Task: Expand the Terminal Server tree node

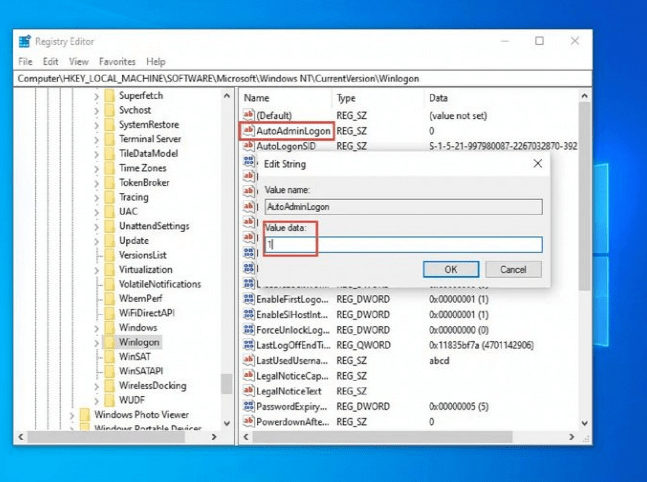Action: tap(96, 139)
